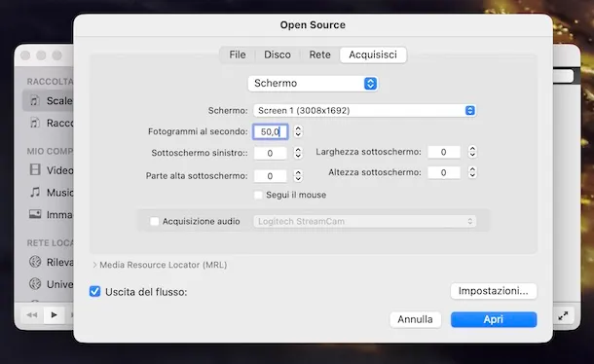This screenshot has height=364, width=594.
Task: Click the Fotogrammi al secondo stepper arrows
Action: pos(298,131)
